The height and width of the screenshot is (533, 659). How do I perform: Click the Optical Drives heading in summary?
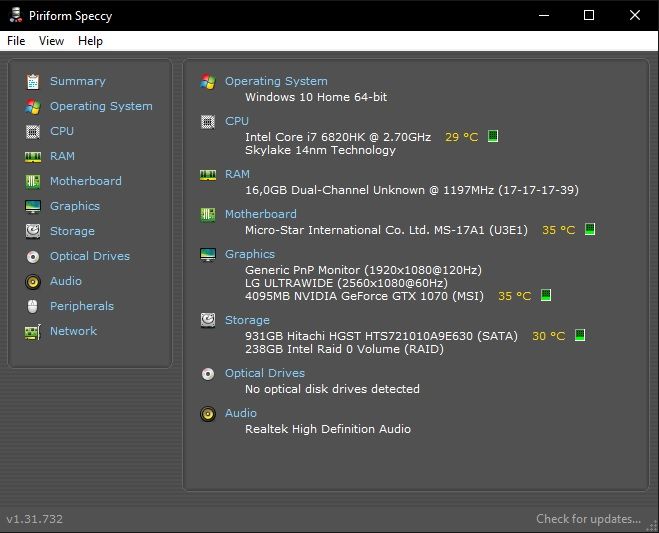[x=265, y=373]
